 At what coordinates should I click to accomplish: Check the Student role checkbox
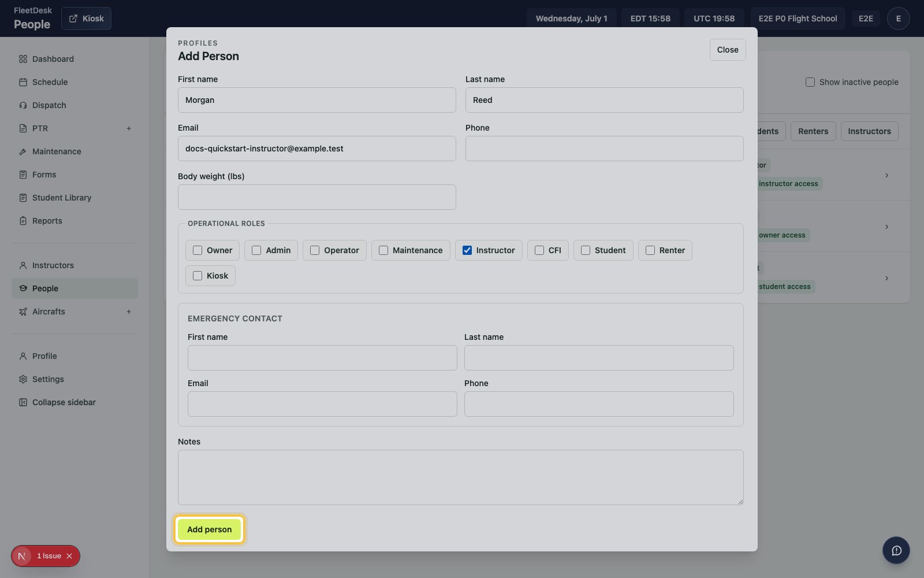point(586,250)
